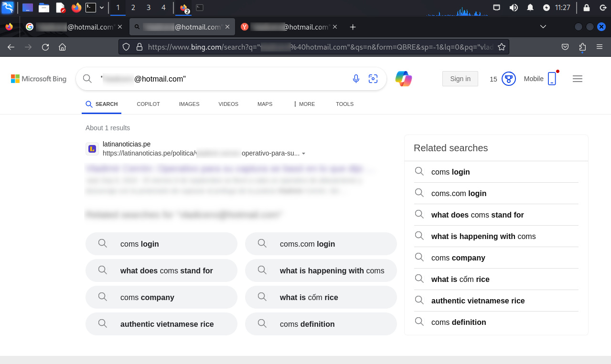Click the Bing search input field

click(215, 79)
